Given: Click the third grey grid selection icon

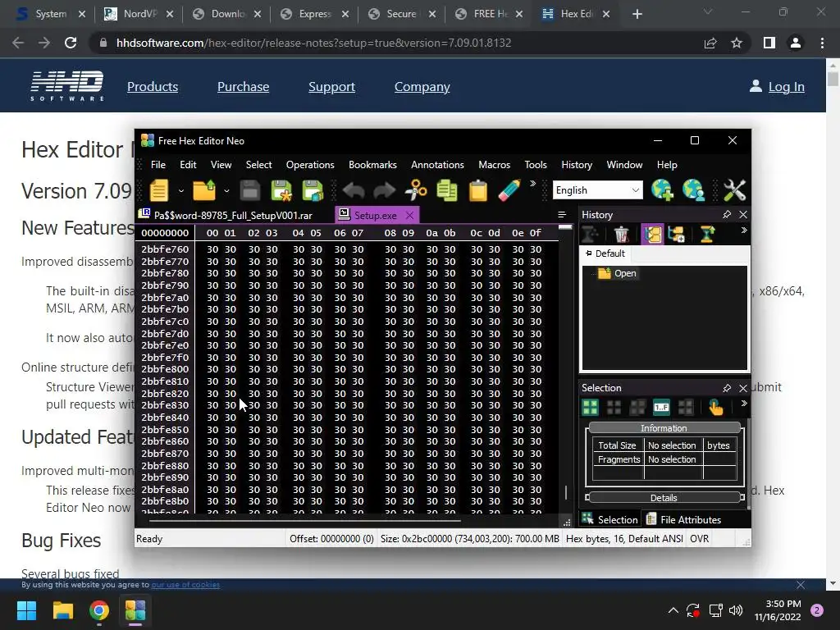Looking at the screenshot, I should click(637, 407).
